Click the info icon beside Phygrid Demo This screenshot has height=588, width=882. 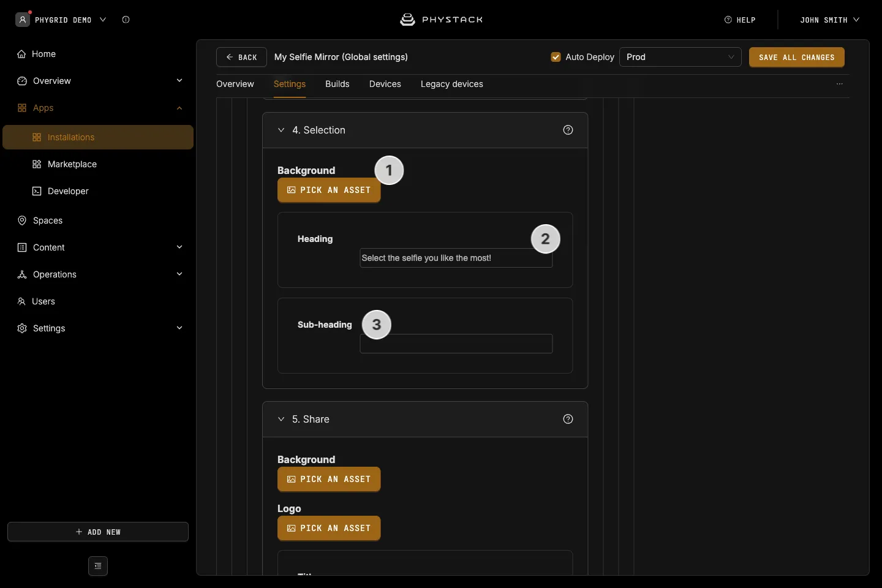pyautogui.click(x=126, y=20)
